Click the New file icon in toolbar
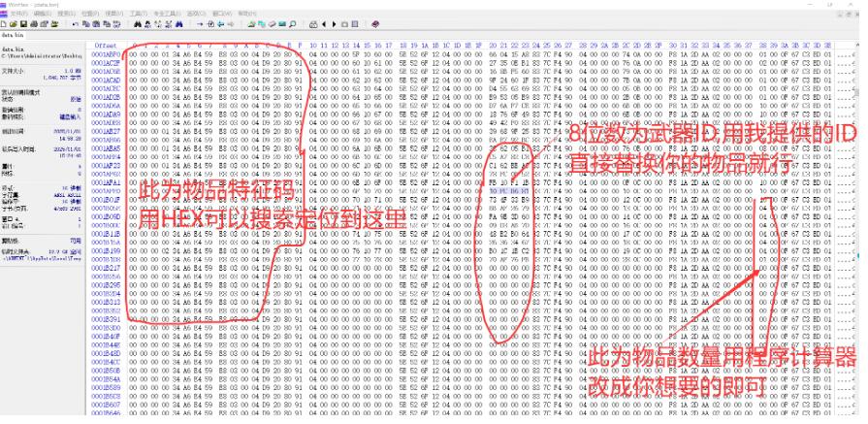The image size is (868, 424). click(x=3, y=24)
